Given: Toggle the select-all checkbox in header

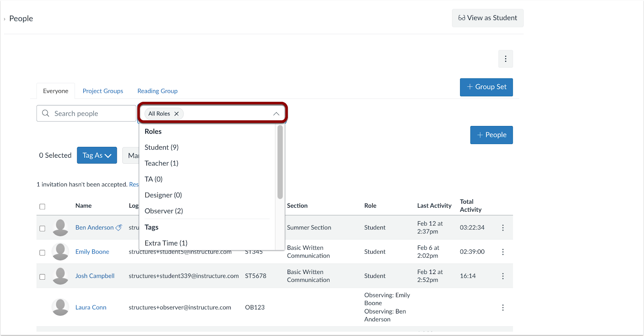Looking at the screenshot, I should [42, 206].
